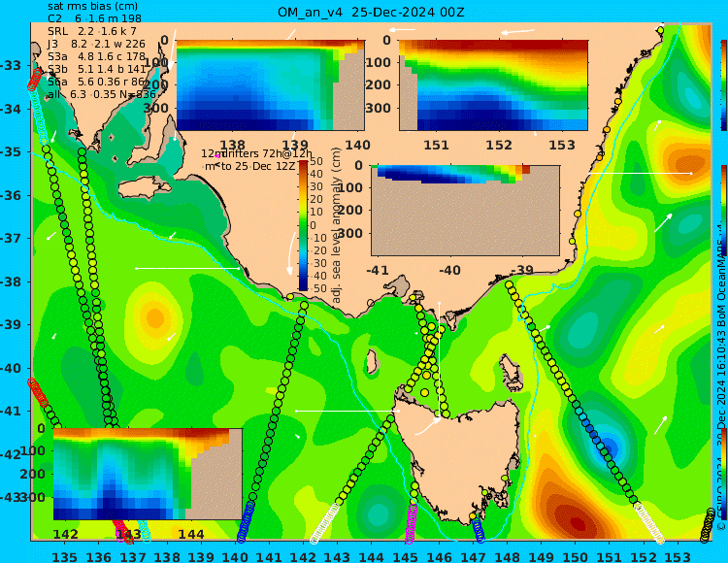
Task: Open the depth section inset spanning -41 to -39
Action: [x=465, y=210]
